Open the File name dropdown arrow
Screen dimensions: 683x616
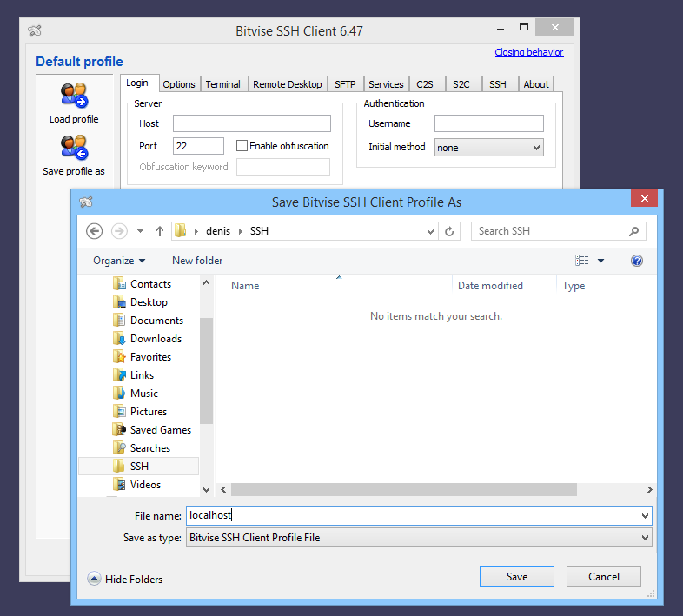pyautogui.click(x=645, y=516)
